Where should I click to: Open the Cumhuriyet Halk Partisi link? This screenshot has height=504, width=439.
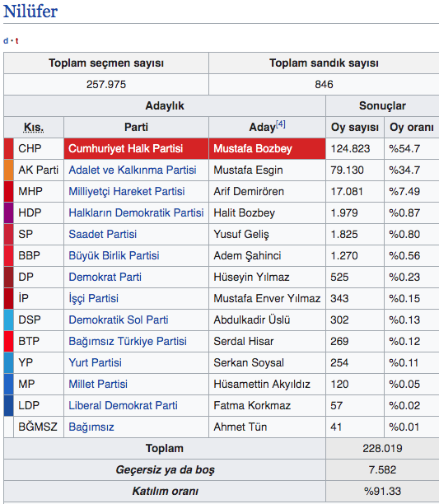(125, 148)
